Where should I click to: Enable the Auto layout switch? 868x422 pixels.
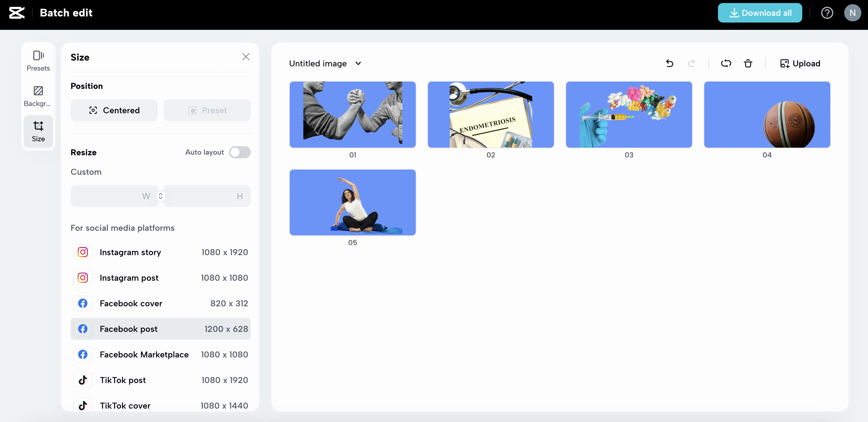[x=240, y=152]
